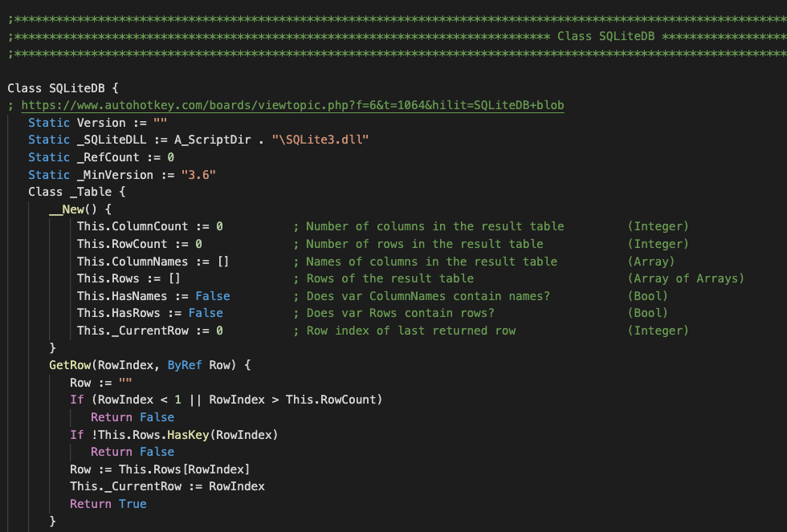The width and height of the screenshot is (787, 532).
Task: Click the ByRef keyword in GetRow
Action: click(184, 366)
